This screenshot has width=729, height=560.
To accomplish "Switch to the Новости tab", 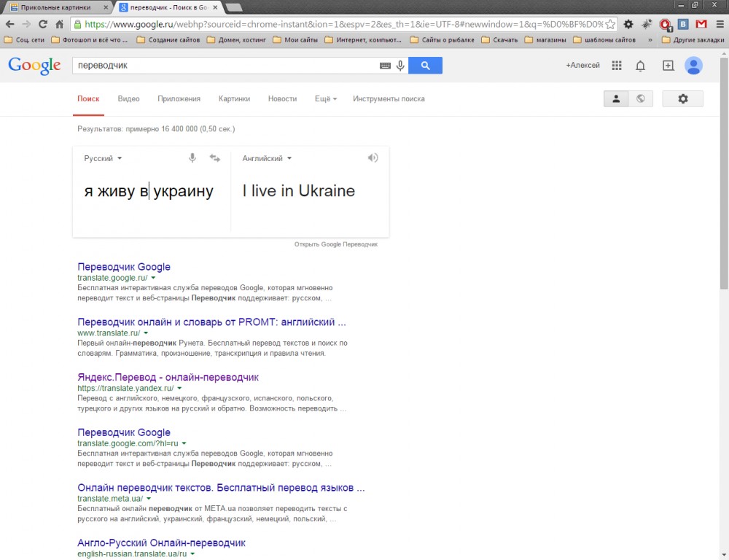I will click(x=282, y=99).
